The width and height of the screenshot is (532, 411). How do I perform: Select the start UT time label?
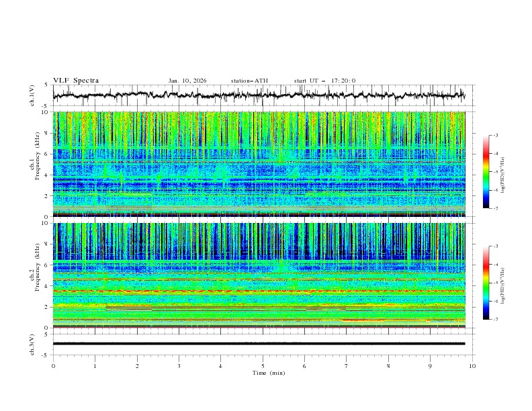(324, 81)
